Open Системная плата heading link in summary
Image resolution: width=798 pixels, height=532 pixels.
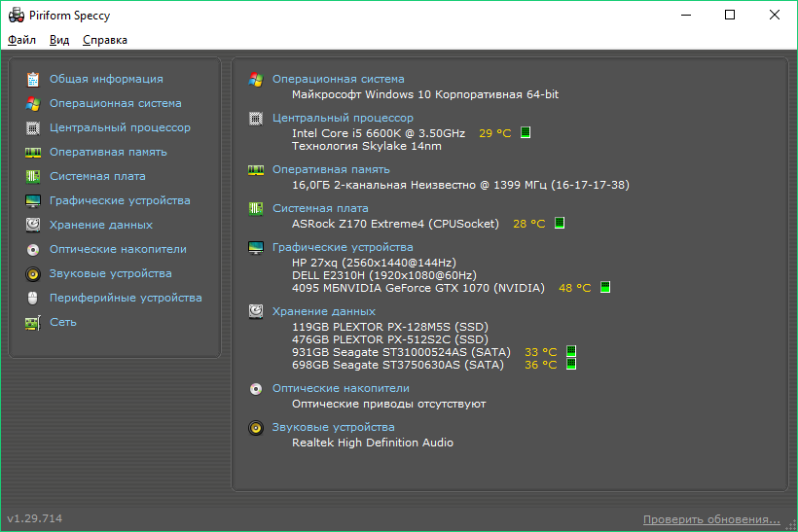[x=320, y=208]
